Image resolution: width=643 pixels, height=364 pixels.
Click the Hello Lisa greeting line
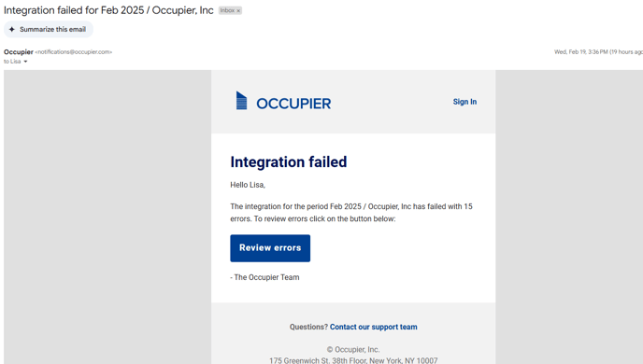click(248, 185)
